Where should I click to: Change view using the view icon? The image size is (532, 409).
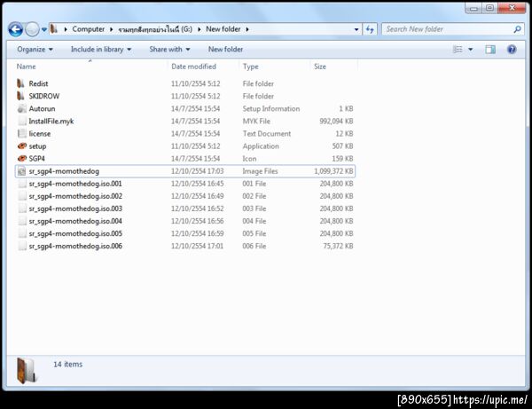458,50
